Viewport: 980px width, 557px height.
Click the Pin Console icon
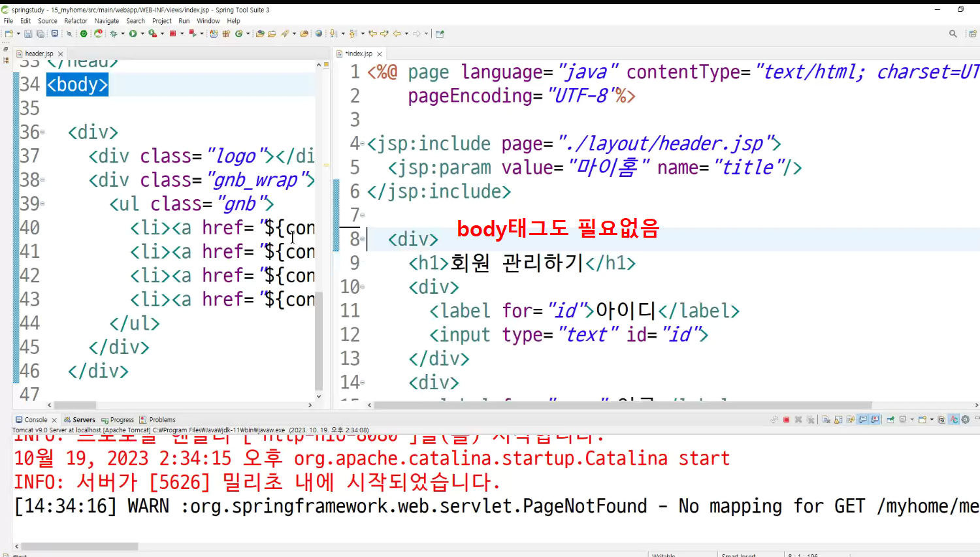(890, 420)
